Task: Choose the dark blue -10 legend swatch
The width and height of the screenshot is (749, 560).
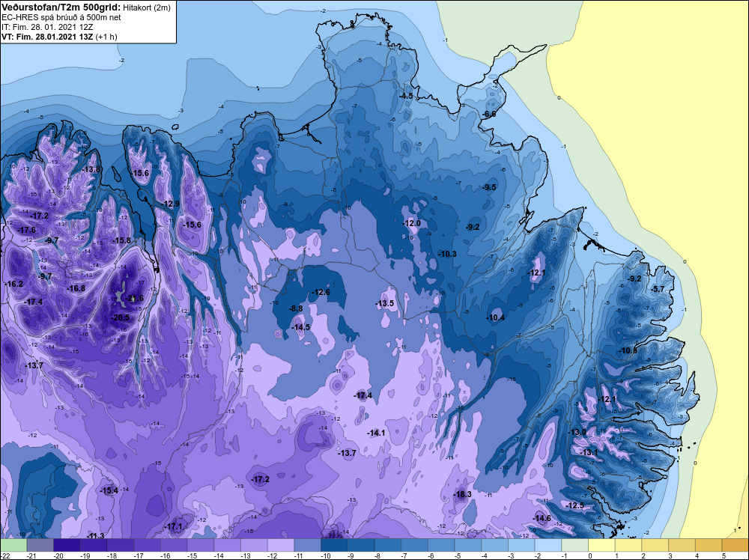Action: click(334, 545)
